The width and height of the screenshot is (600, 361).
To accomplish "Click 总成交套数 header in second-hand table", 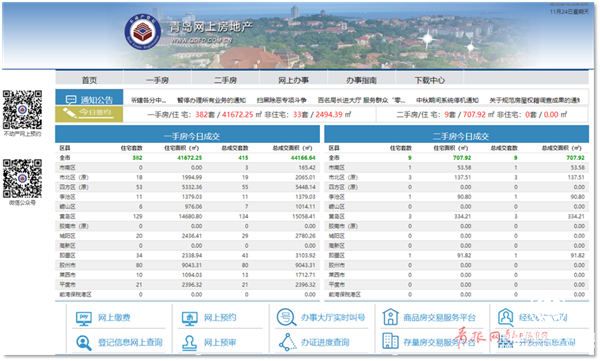I will tap(504, 148).
